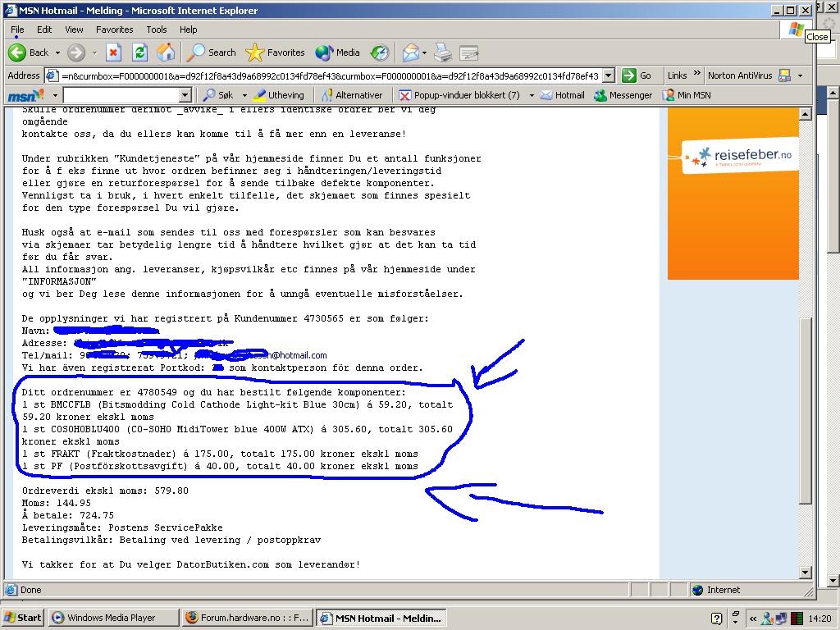The image size is (840, 630).
Task: Click the Back navigation button
Action: (29, 52)
